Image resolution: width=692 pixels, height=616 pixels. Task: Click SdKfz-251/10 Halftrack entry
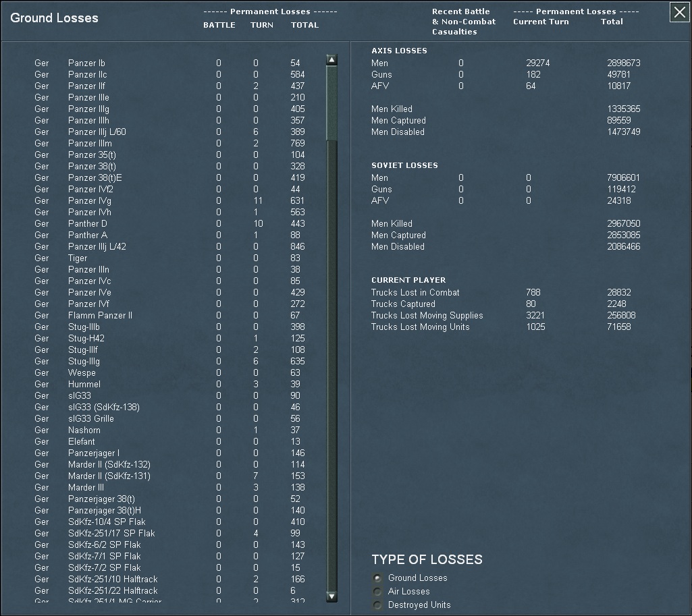coord(113,579)
